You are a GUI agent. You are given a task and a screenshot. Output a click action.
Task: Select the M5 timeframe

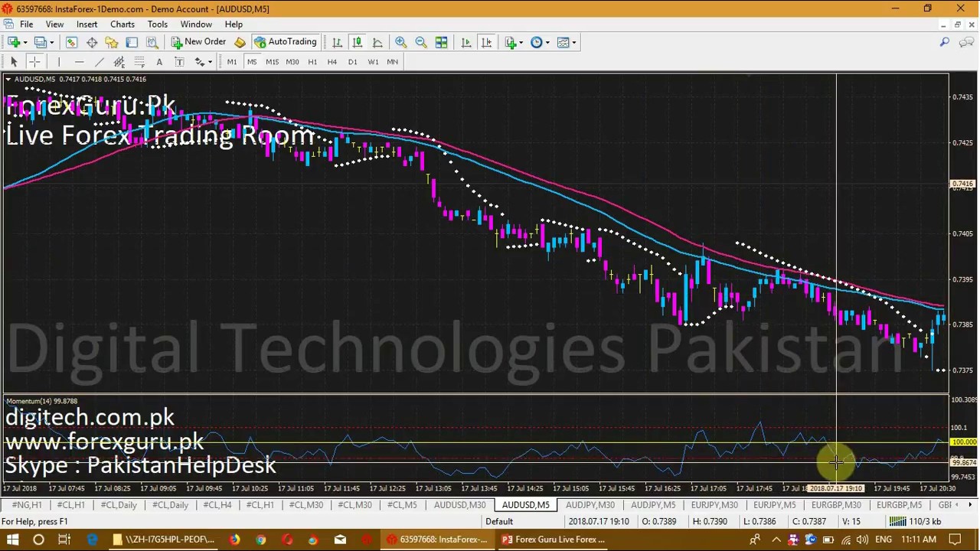pyautogui.click(x=251, y=61)
